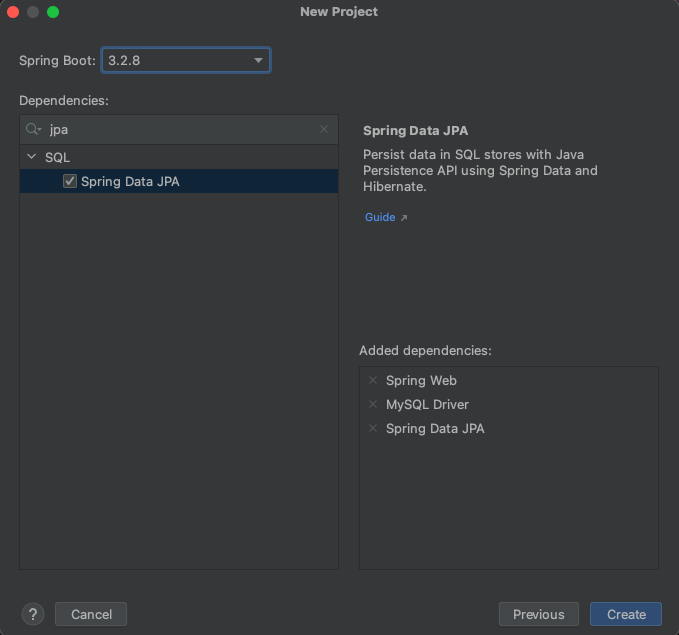
Task: Remove MySQL Driver from added dependencies
Action: pyautogui.click(x=373, y=404)
